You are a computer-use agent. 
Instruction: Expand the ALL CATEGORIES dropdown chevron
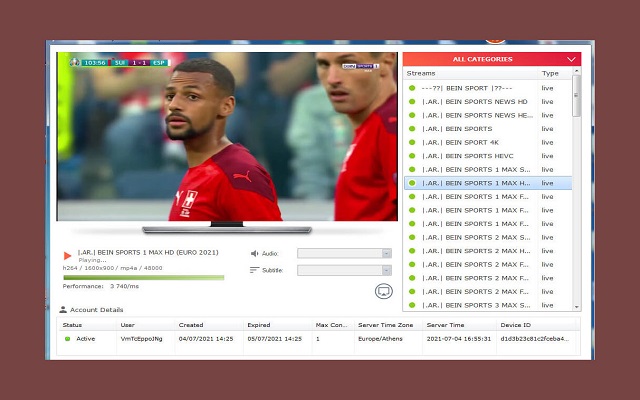(x=571, y=60)
